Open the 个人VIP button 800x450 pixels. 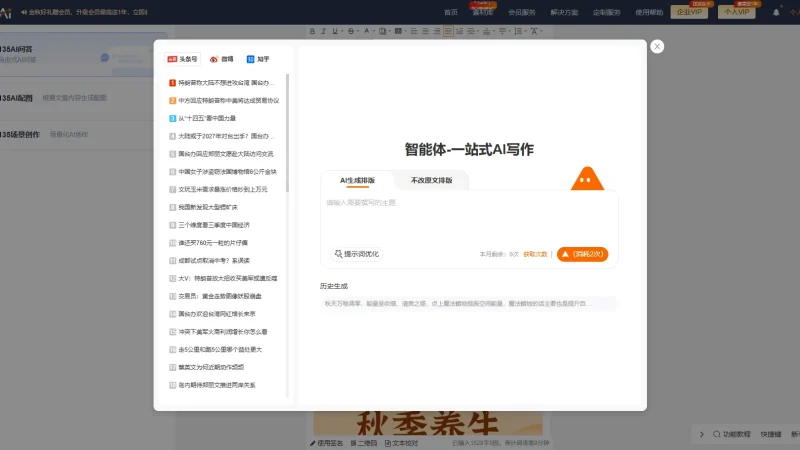coord(738,12)
